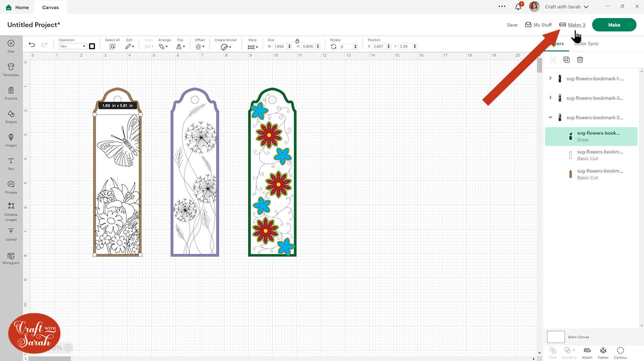Click the Untitled Project title

coord(33,25)
